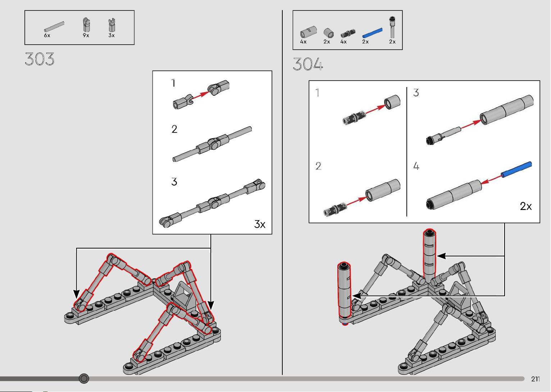Click the step number 304 heading
This screenshot has width=551, height=392.
[308, 64]
